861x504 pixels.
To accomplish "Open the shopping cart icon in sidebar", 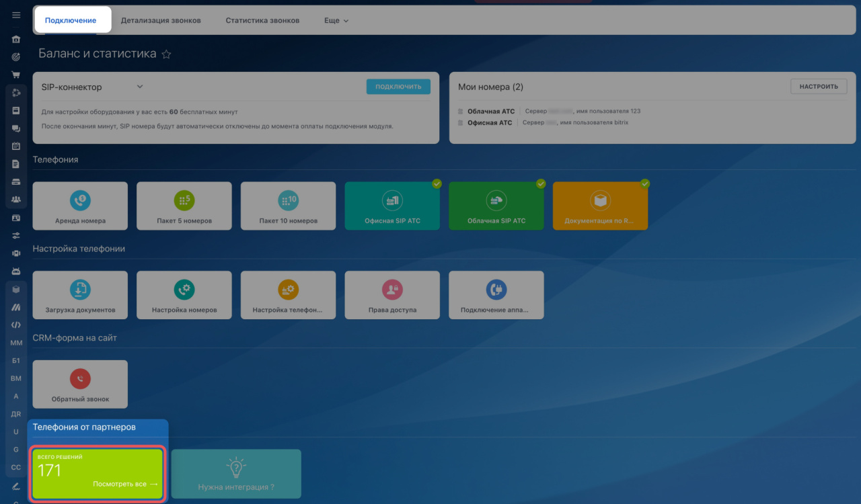I will click(16, 75).
